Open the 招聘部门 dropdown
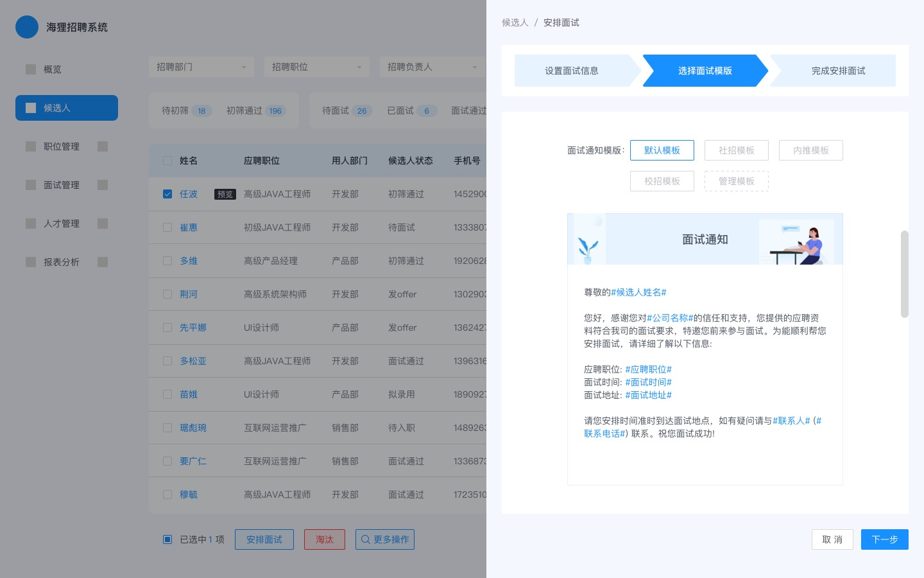This screenshot has height=578, width=924. (201, 67)
